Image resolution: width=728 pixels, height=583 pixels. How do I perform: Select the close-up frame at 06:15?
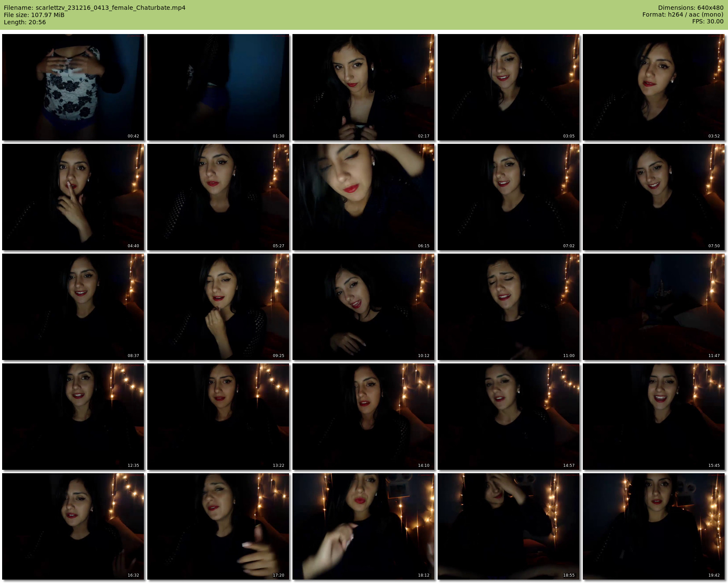(x=363, y=197)
